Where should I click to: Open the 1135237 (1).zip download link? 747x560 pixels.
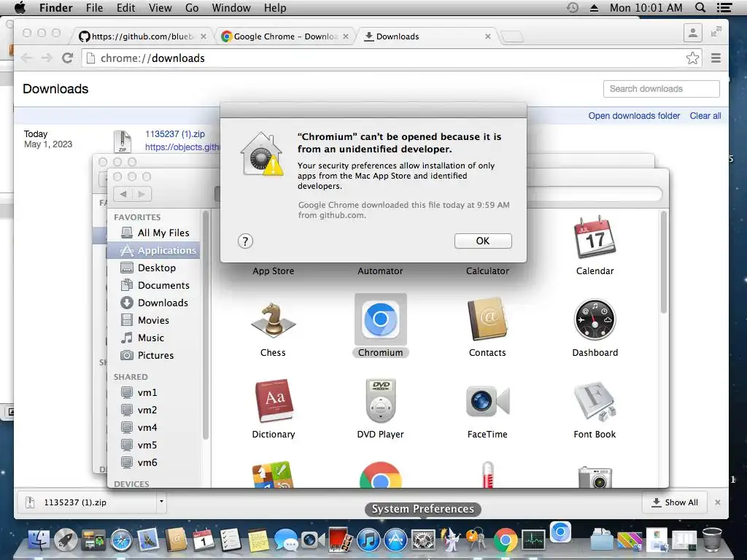click(175, 134)
